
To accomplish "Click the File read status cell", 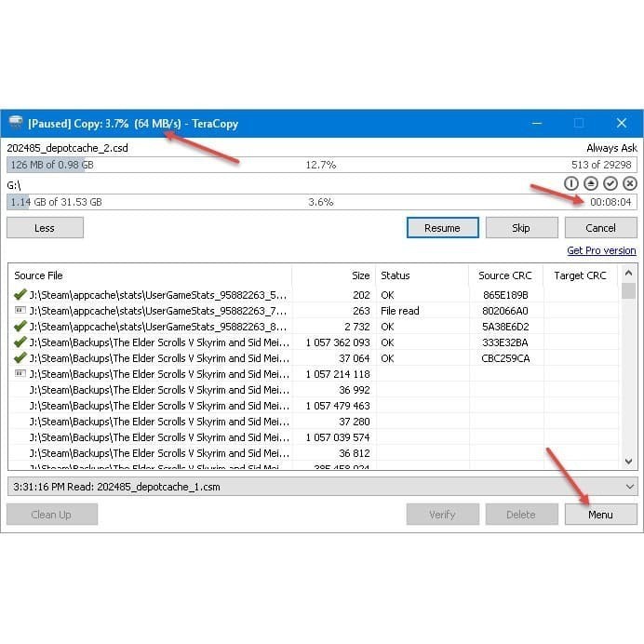I will [x=400, y=311].
